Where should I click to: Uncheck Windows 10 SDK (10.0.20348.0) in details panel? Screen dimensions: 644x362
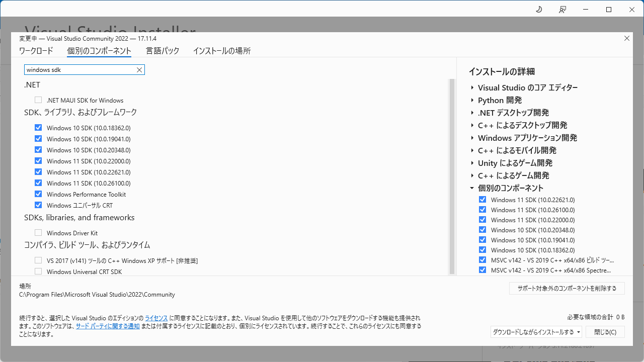(482, 230)
